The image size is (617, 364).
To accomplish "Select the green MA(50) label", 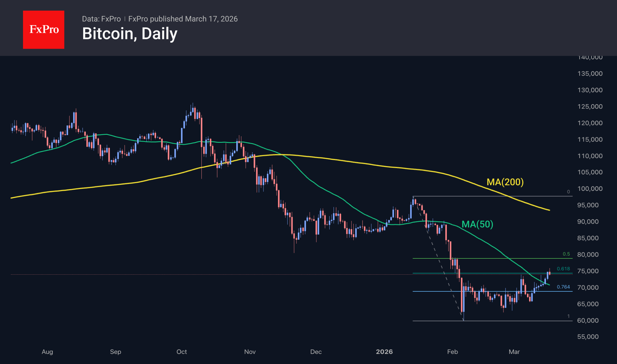I will (x=477, y=224).
